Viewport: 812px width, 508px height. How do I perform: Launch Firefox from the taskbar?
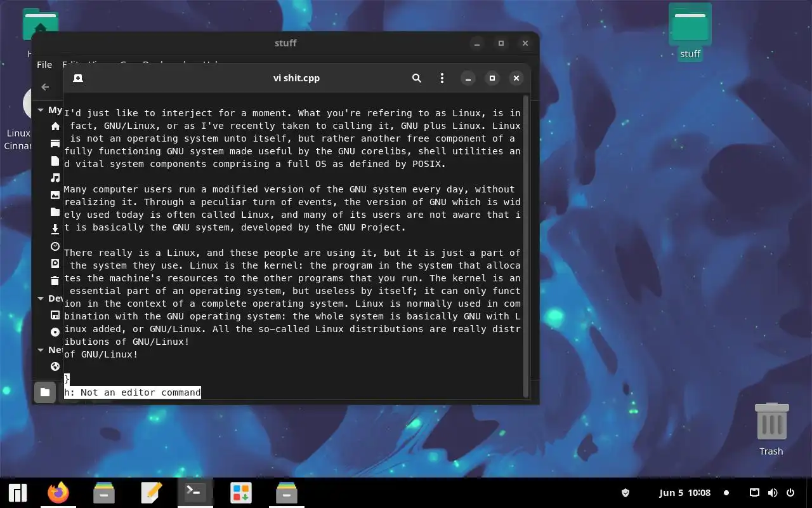pos(58,493)
